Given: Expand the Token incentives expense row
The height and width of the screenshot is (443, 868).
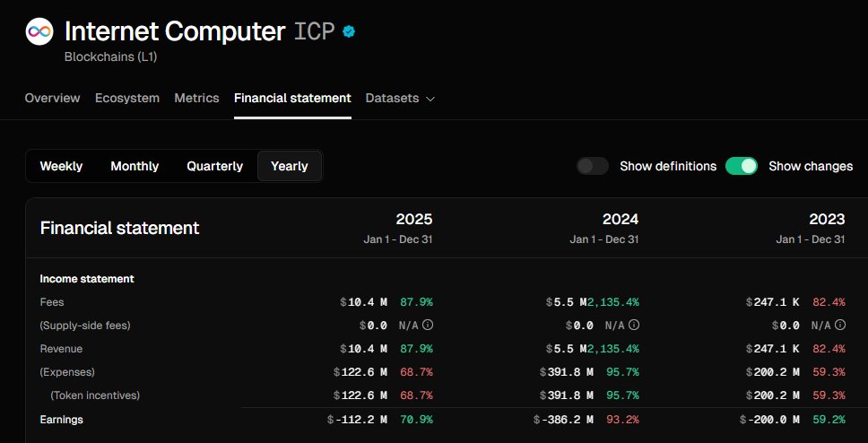Looking at the screenshot, I should click(95, 395).
